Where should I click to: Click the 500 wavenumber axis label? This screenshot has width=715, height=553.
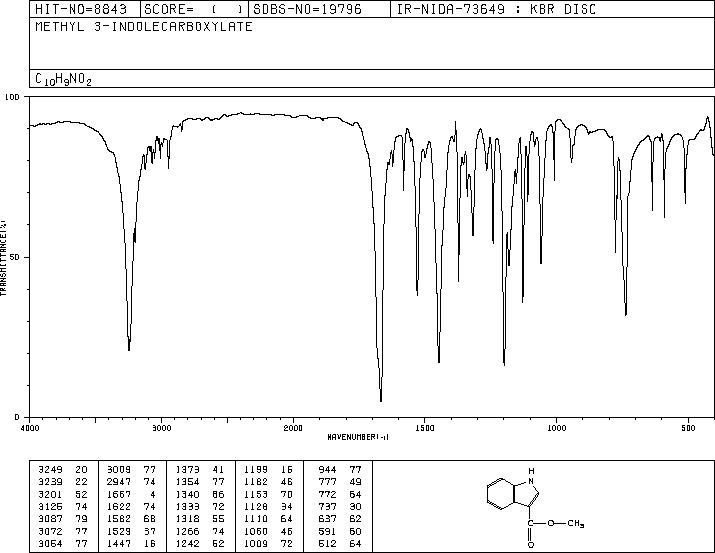coord(688,428)
